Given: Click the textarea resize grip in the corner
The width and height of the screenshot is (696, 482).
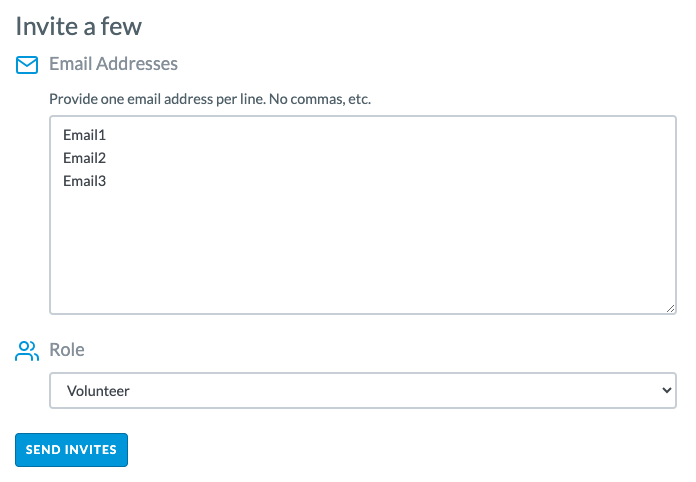Looking at the screenshot, I should pyautogui.click(x=670, y=308).
